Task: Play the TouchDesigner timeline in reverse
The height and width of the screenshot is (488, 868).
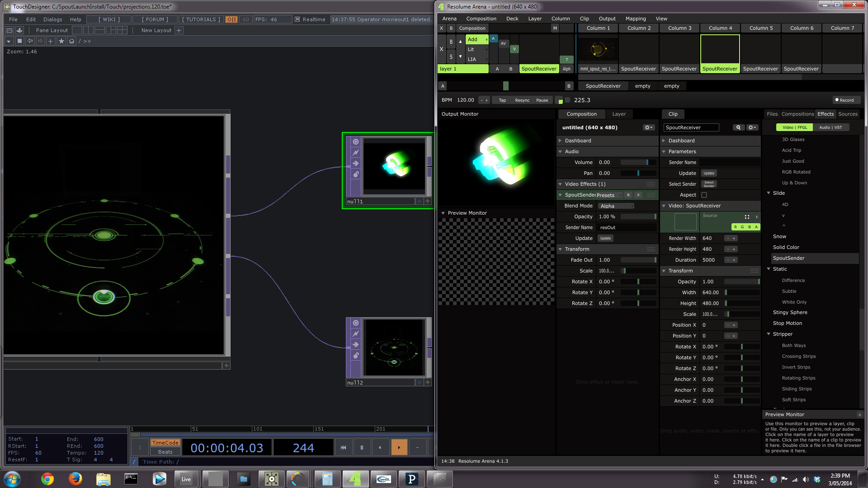Action: click(x=380, y=447)
